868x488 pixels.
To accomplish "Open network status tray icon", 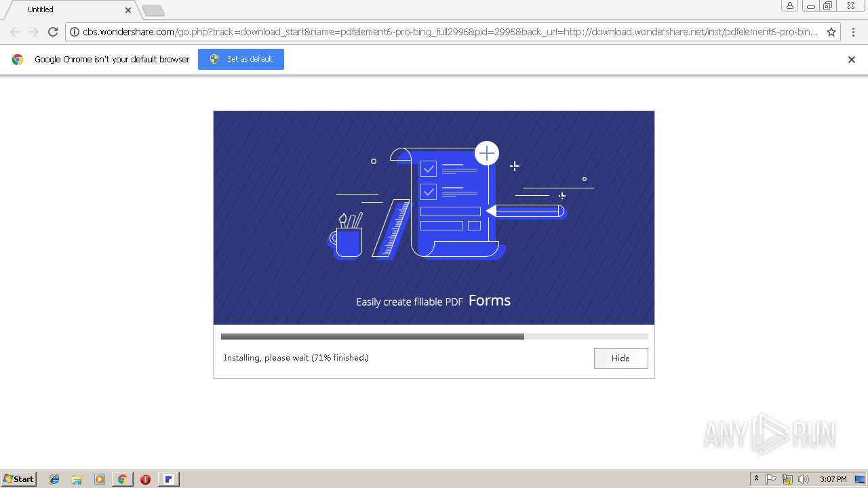I will tap(787, 479).
